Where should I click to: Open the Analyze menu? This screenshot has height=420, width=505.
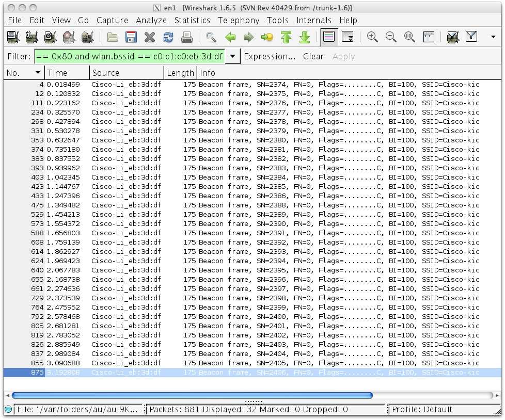[151, 20]
